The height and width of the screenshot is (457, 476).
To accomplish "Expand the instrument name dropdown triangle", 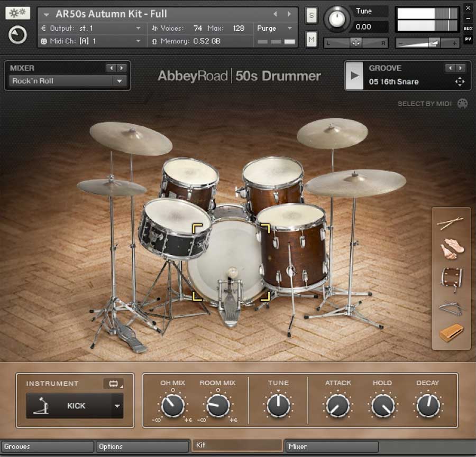I will pos(46,14).
